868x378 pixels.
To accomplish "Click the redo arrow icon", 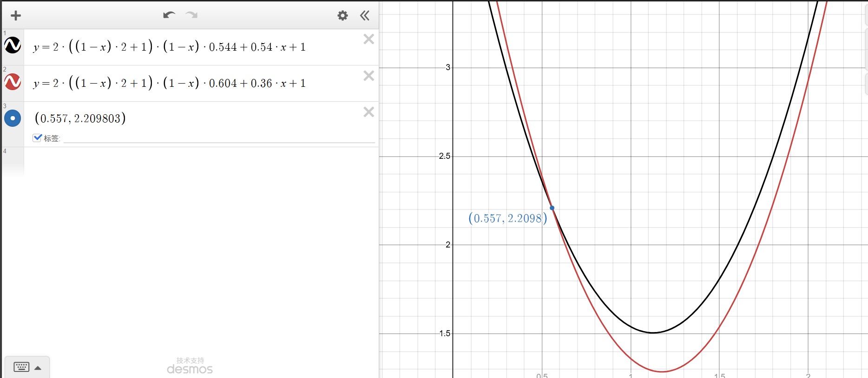I will [x=191, y=15].
